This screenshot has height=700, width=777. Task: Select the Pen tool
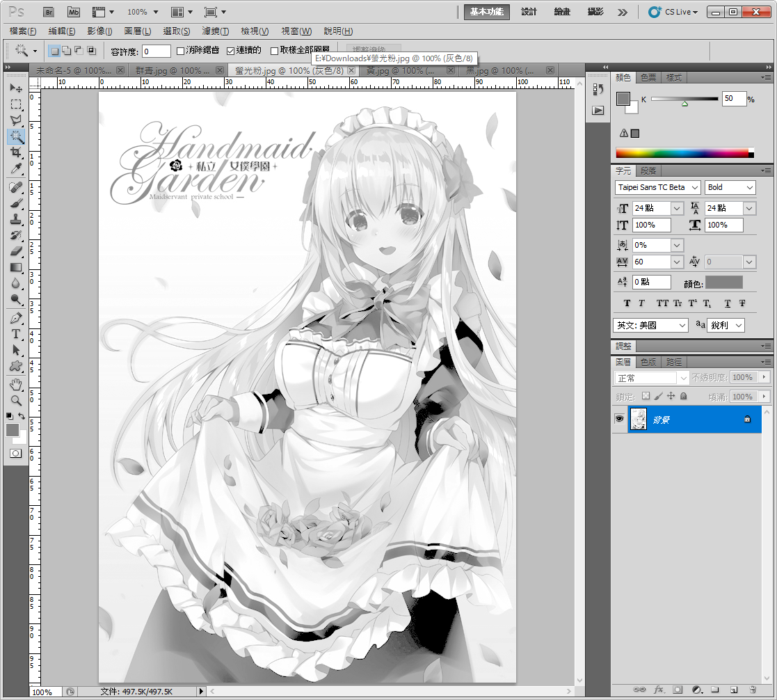(16, 318)
